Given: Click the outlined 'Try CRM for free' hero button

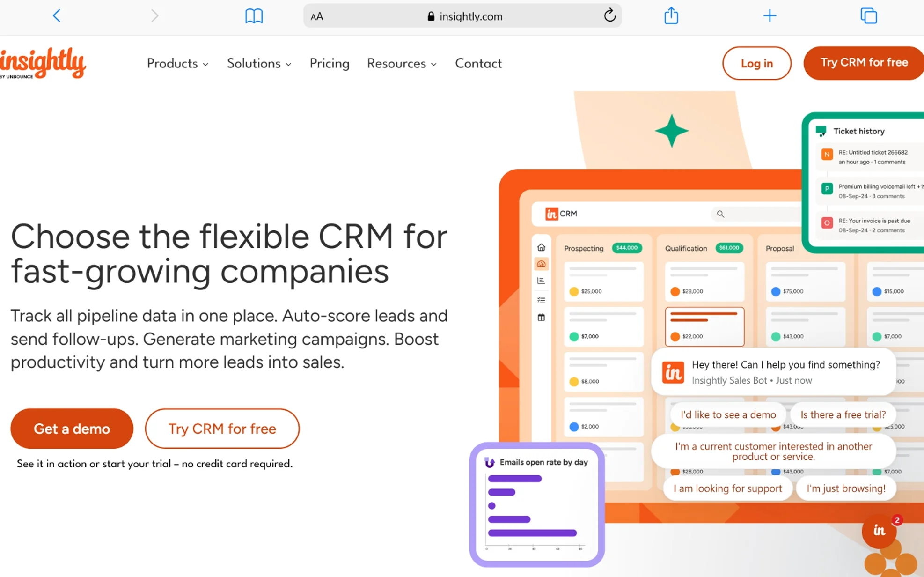Looking at the screenshot, I should pyautogui.click(x=222, y=429).
